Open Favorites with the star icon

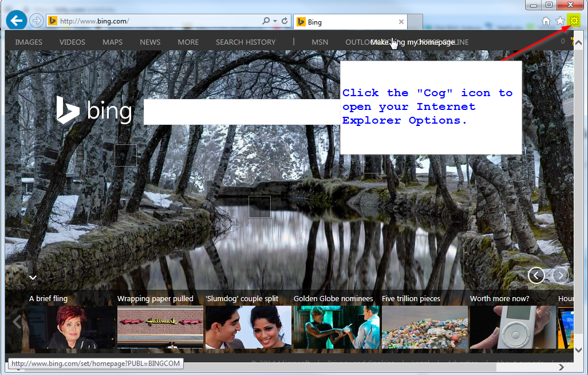[560, 21]
